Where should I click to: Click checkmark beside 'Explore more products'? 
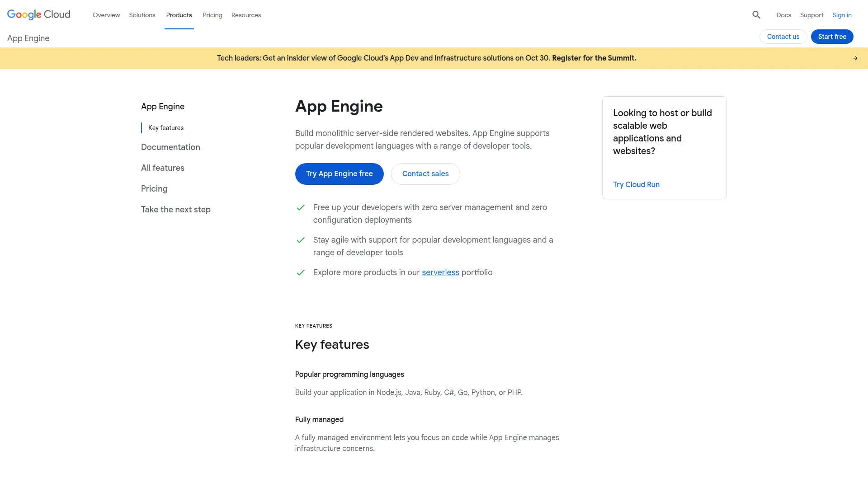(301, 273)
